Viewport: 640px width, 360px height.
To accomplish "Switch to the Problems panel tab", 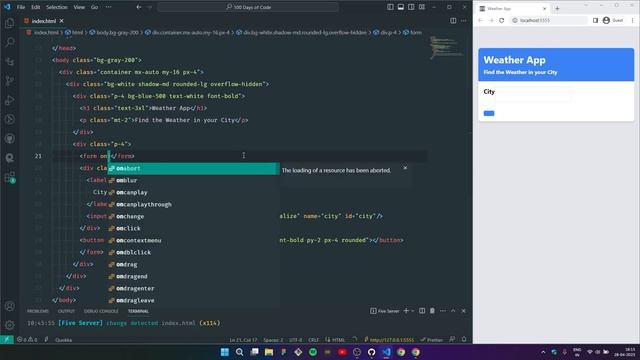I will (38, 311).
